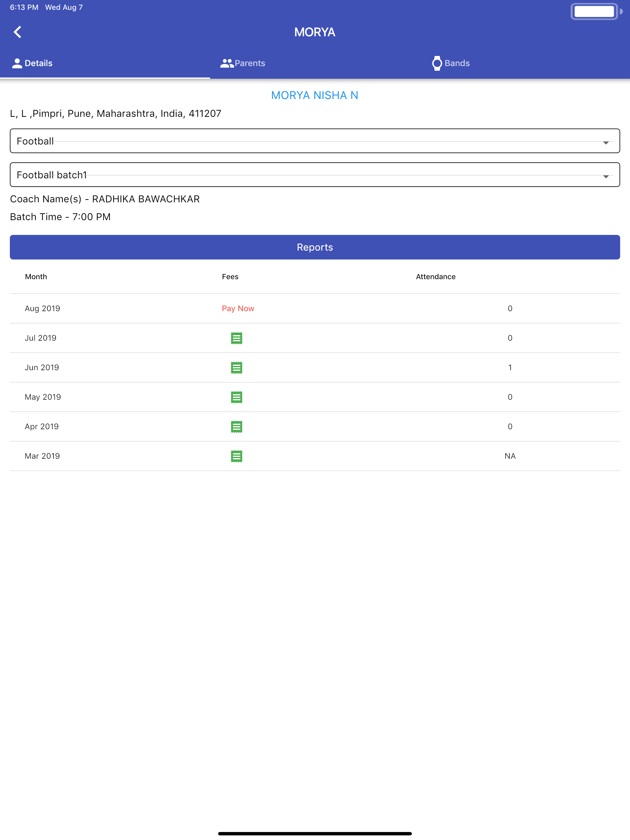Image resolution: width=630 pixels, height=840 pixels.
Task: Select the Jul 2019 month cell
Action: [41, 338]
